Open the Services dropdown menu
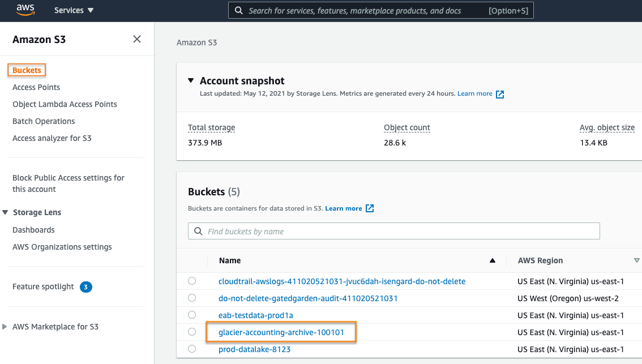This screenshot has height=364, width=642. coord(74,10)
